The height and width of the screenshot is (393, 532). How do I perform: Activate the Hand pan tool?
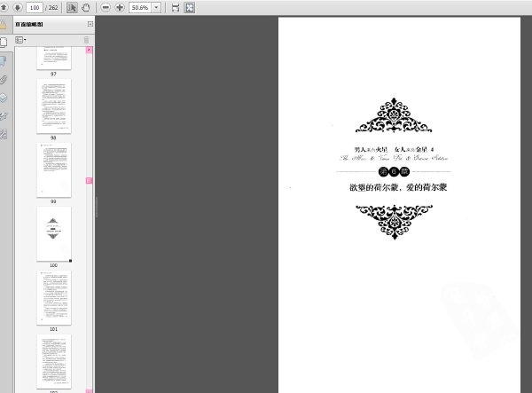pos(86,7)
